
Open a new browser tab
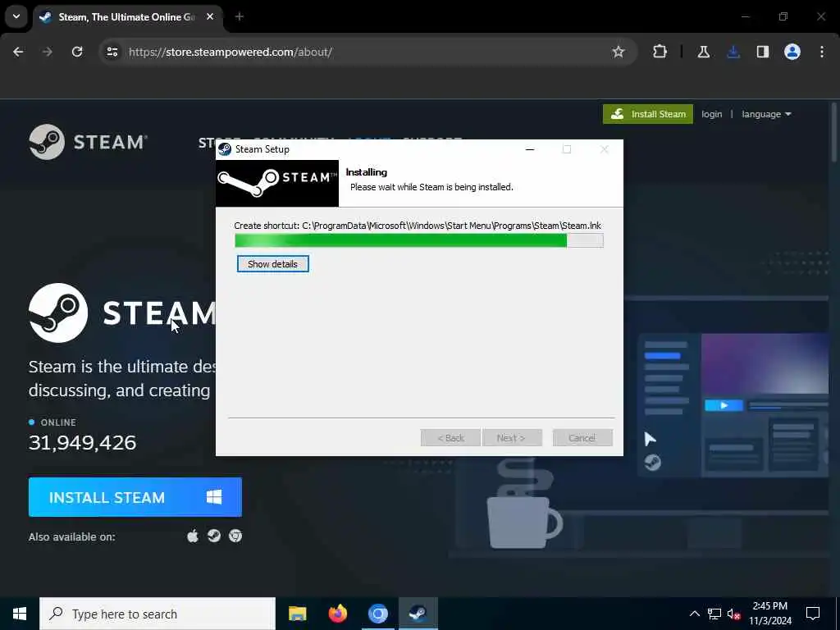[x=240, y=16]
